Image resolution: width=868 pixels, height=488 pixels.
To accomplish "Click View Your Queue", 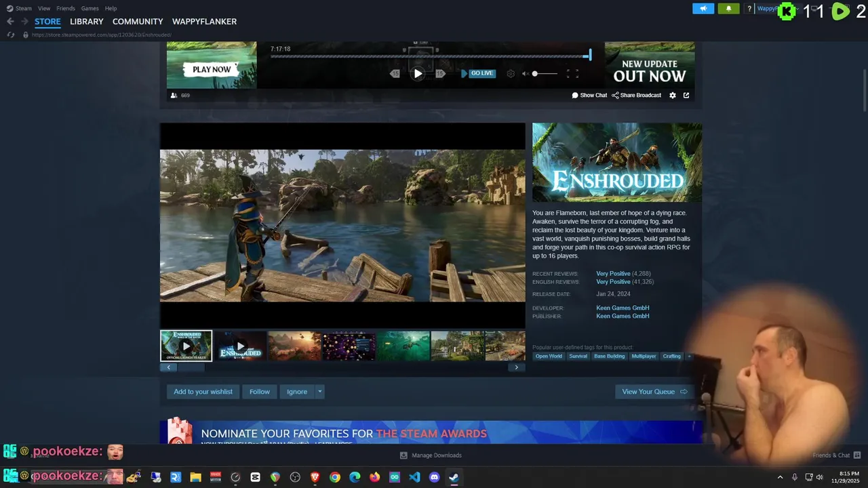I will tap(654, 392).
